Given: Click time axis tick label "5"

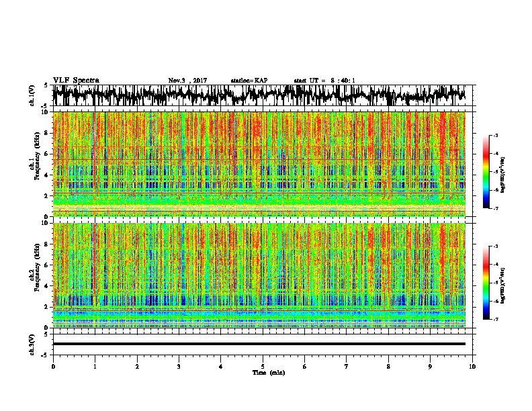Looking at the screenshot, I should click(263, 367).
